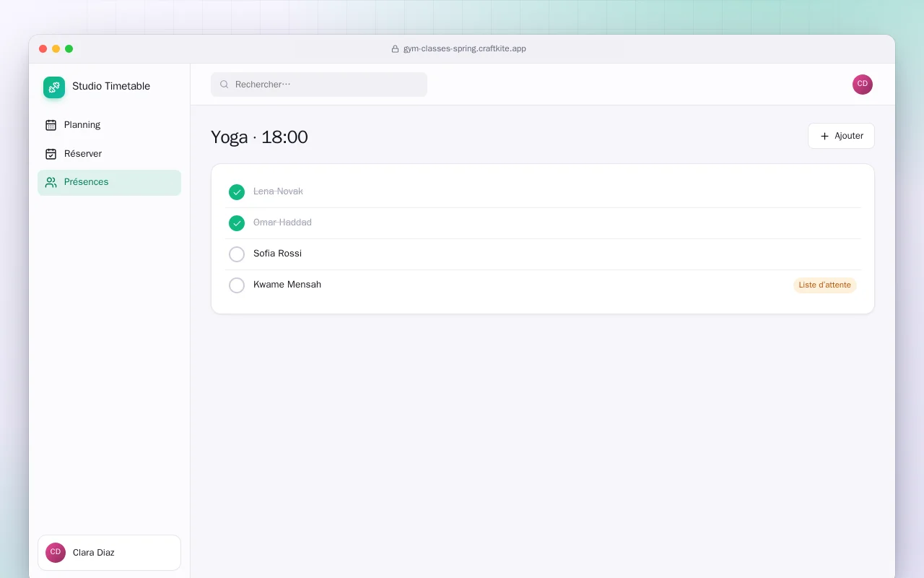Mark Kwame Mensah as present

coord(237,285)
